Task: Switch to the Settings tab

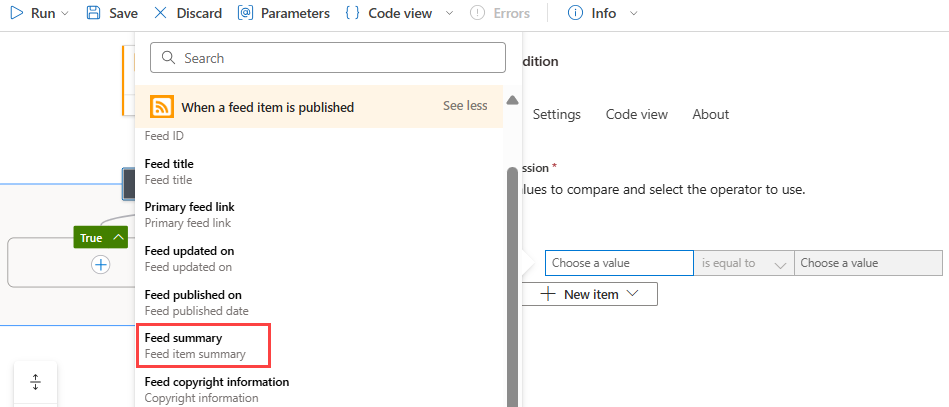Action: tap(556, 114)
